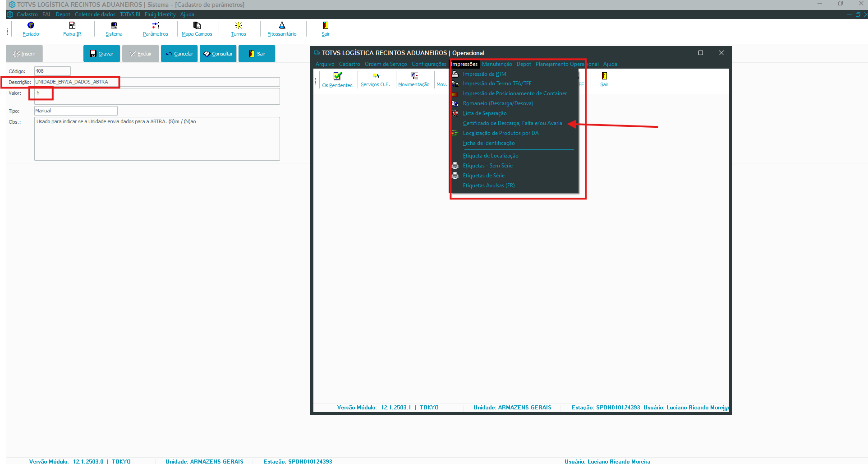Screen dimensions: 868x464
Task: Click into the Obs. text area
Action: click(x=157, y=139)
